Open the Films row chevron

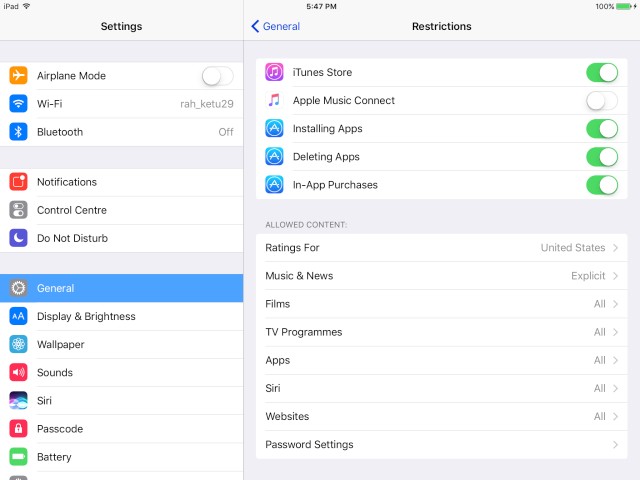coord(616,304)
